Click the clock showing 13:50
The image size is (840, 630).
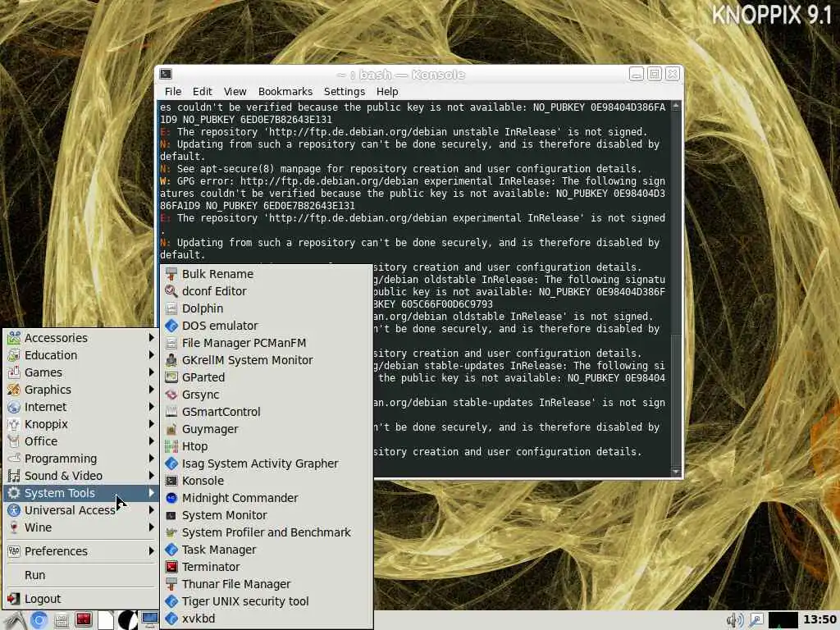(819, 620)
